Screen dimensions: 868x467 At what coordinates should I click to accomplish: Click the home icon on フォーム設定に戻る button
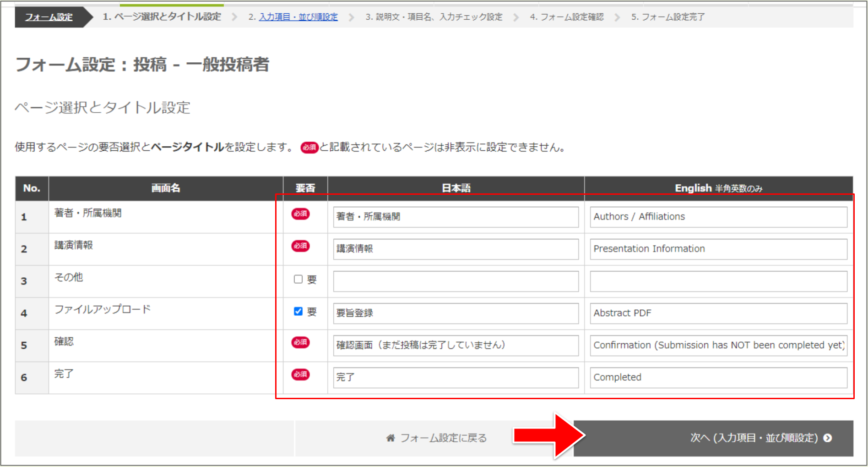point(391,438)
